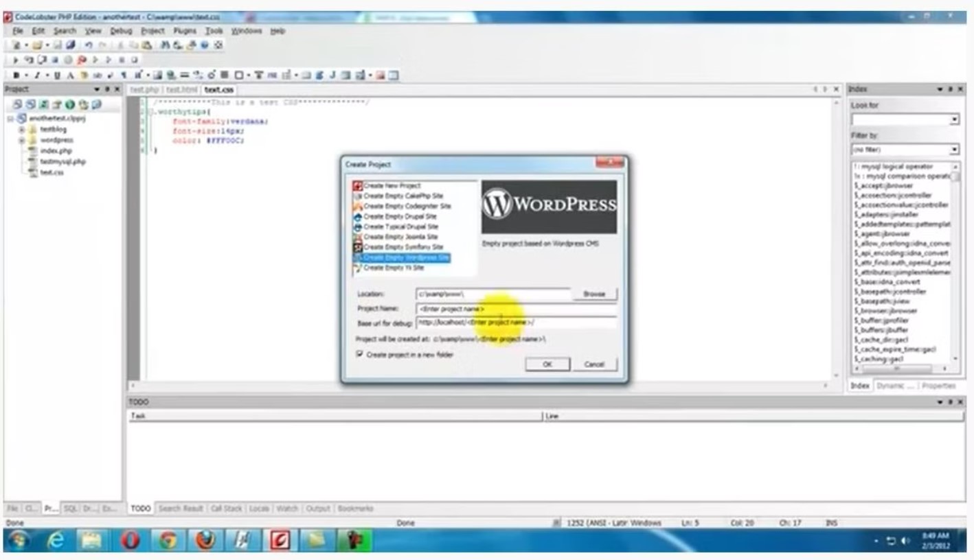This screenshot has height=560, width=974.
Task: Open Opera browser from taskbar
Action: (129, 541)
